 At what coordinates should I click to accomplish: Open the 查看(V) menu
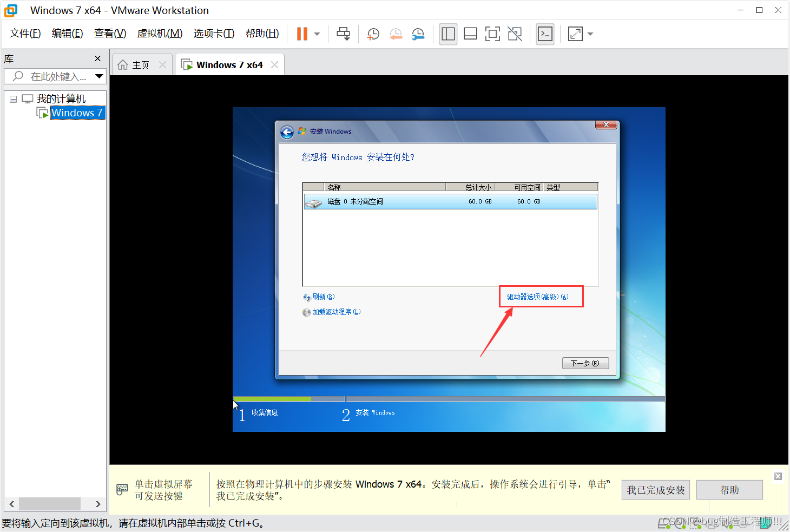(110, 34)
